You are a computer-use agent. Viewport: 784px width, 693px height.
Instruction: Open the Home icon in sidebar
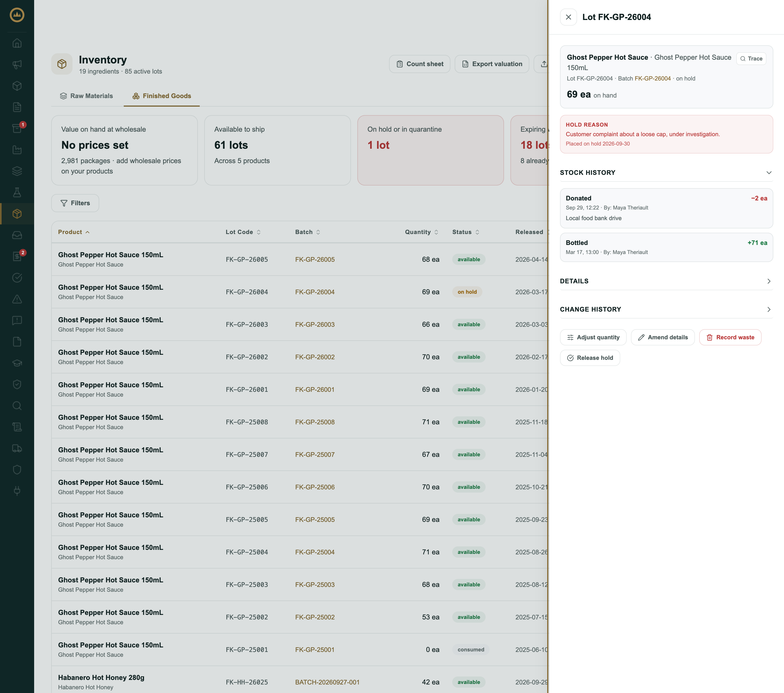(x=17, y=43)
